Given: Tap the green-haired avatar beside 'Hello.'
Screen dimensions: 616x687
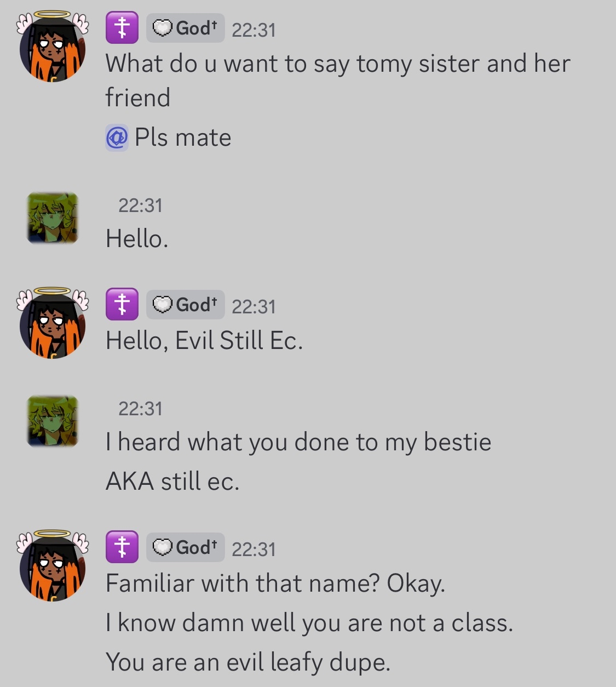Looking at the screenshot, I should [53, 218].
